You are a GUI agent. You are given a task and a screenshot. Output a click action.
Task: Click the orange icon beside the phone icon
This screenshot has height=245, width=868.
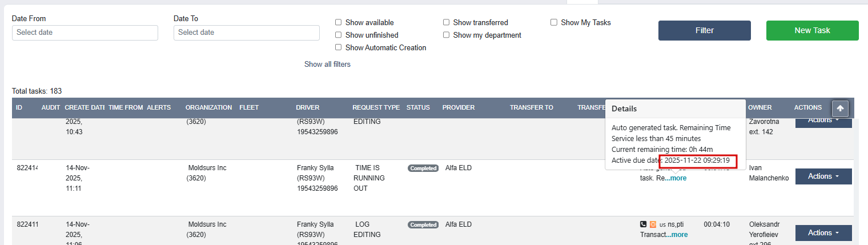point(653,224)
